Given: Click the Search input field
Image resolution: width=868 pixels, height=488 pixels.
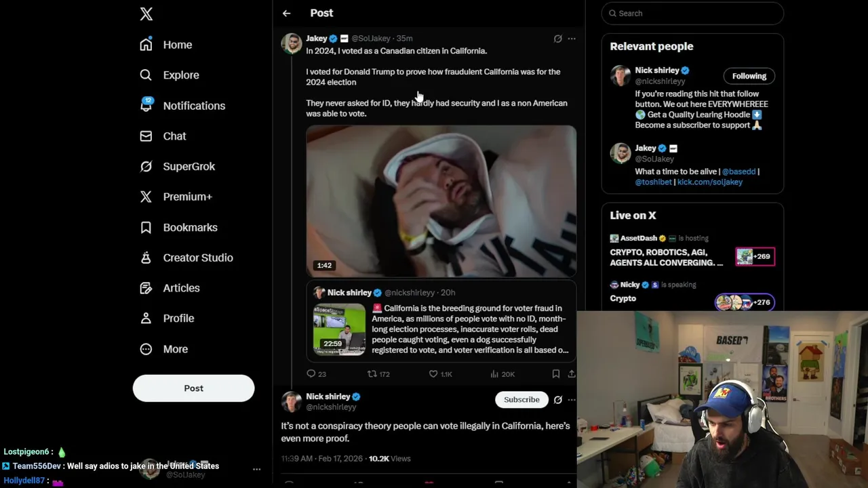Looking at the screenshot, I should pyautogui.click(x=692, y=13).
